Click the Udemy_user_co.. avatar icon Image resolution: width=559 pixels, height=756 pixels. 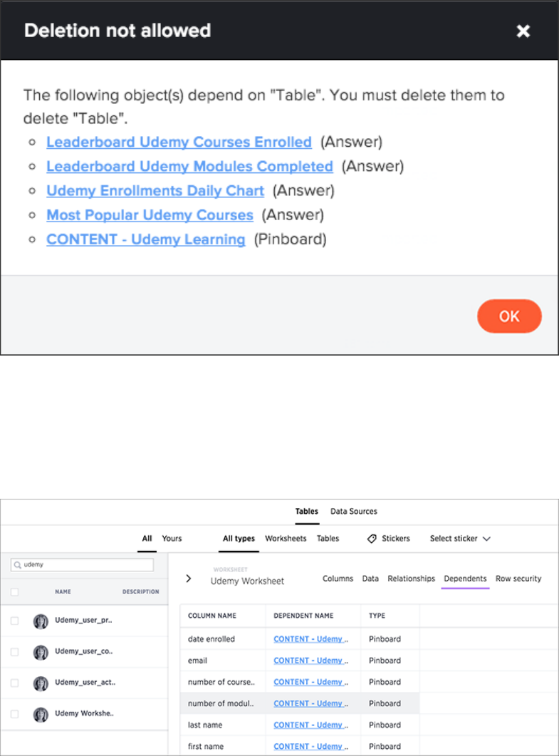[41, 652]
